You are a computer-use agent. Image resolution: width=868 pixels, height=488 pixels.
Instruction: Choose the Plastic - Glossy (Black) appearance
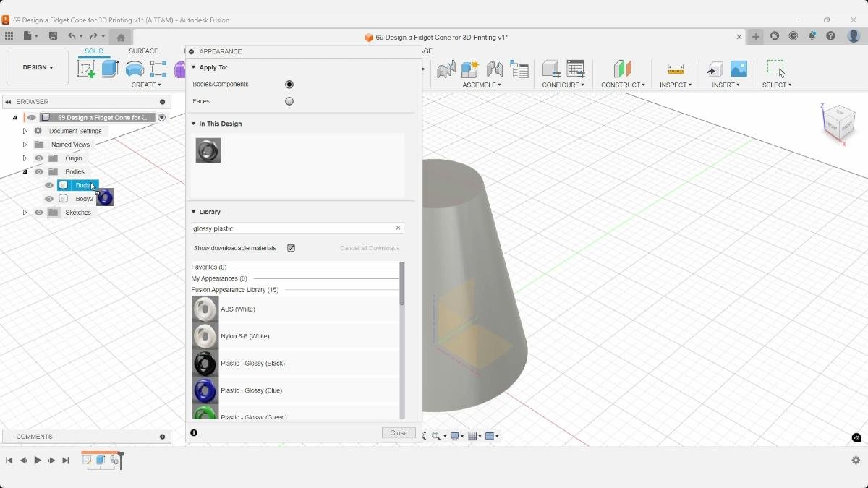295,364
